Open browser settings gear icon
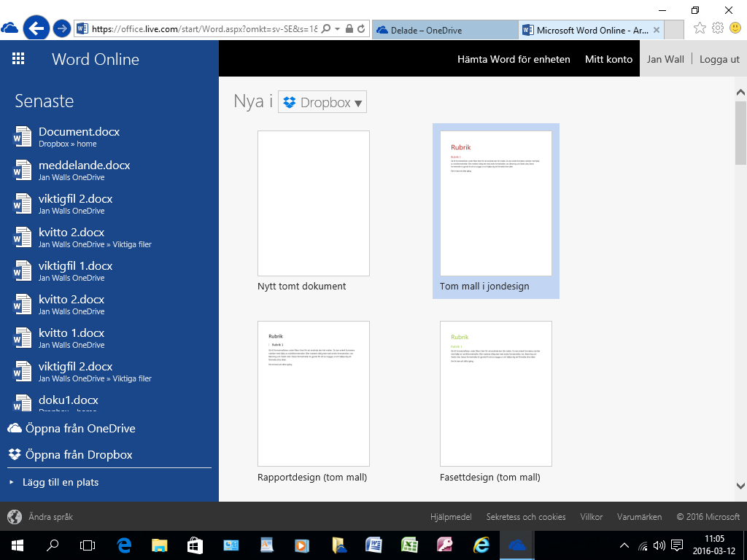The height and width of the screenshot is (560, 747). (x=718, y=28)
